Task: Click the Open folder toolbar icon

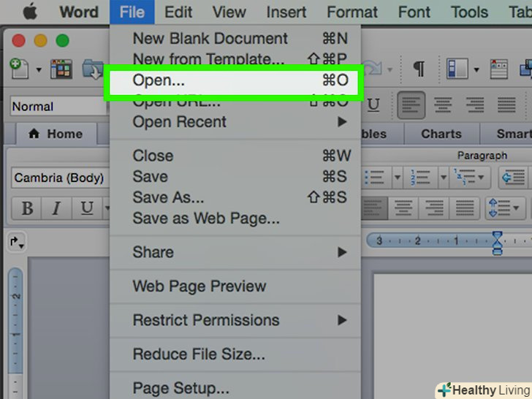Action: coord(93,69)
